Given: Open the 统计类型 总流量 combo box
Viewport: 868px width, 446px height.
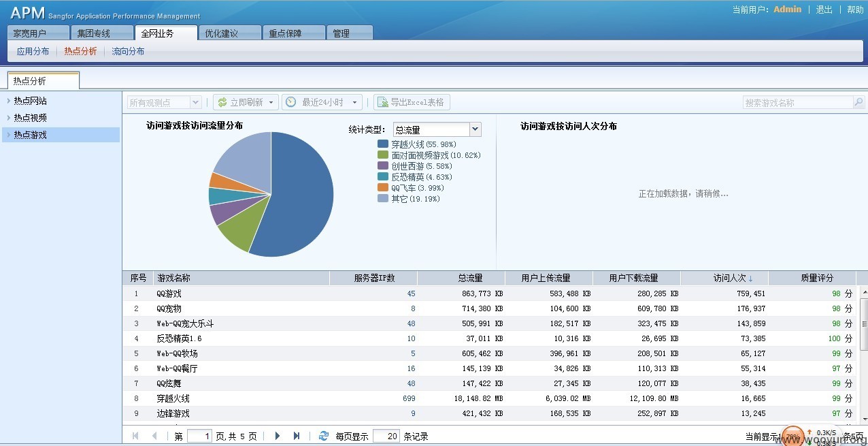Looking at the screenshot, I should click(437, 129).
